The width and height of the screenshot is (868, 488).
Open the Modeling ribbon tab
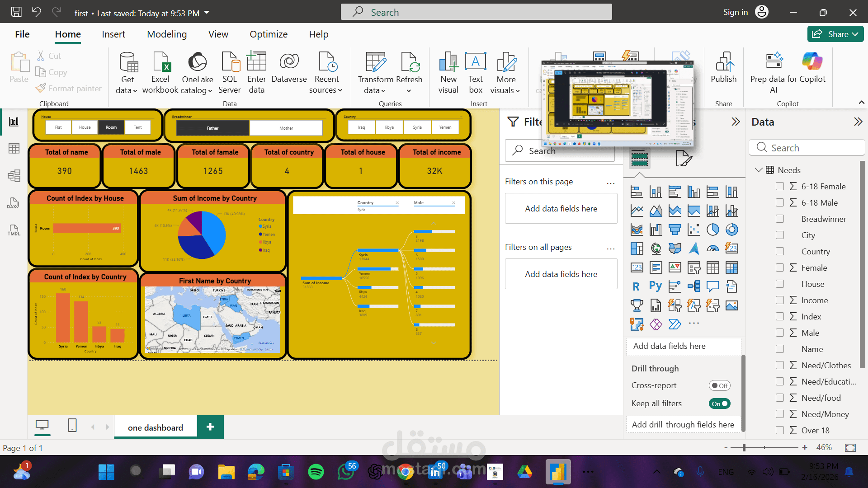[x=166, y=34]
